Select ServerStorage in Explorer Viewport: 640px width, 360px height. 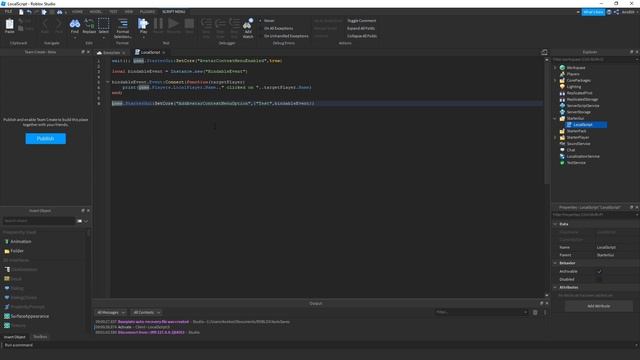click(x=578, y=112)
